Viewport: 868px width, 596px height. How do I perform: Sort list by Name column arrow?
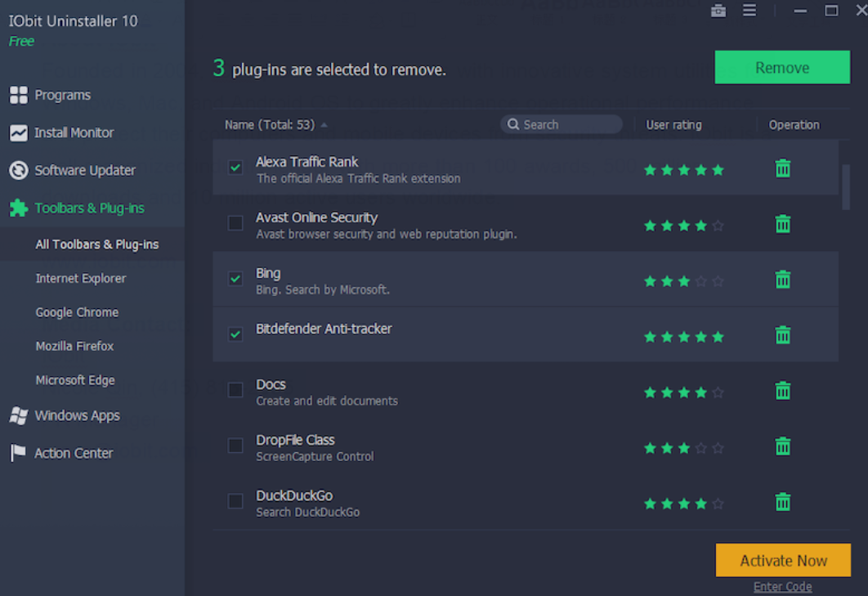[x=324, y=125]
